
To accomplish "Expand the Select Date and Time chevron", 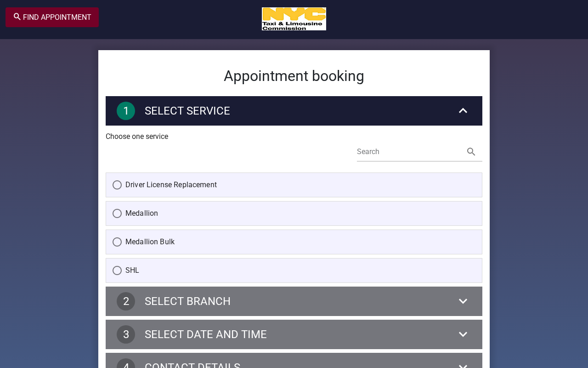I will (463, 334).
